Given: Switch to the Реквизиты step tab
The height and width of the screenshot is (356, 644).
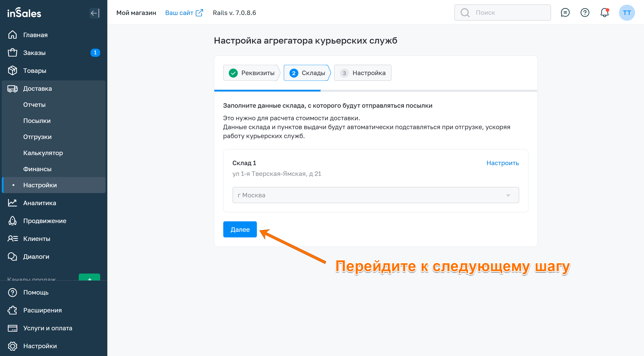Looking at the screenshot, I should pos(252,73).
